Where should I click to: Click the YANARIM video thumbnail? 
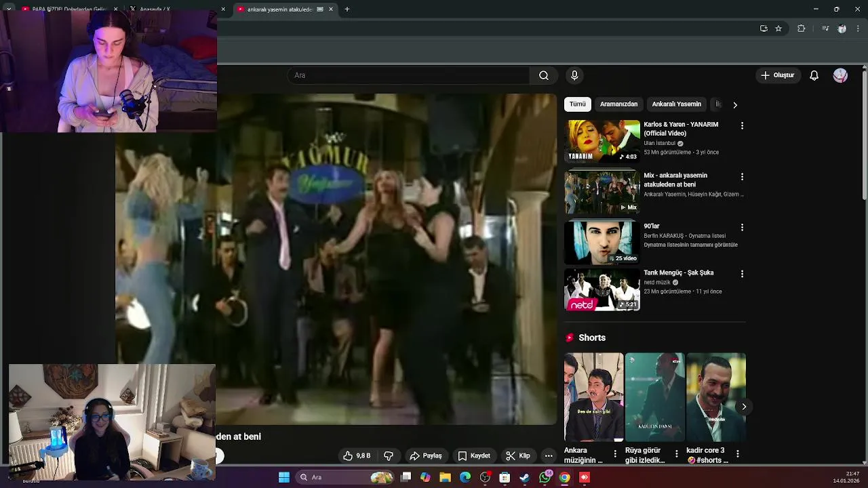coord(602,142)
